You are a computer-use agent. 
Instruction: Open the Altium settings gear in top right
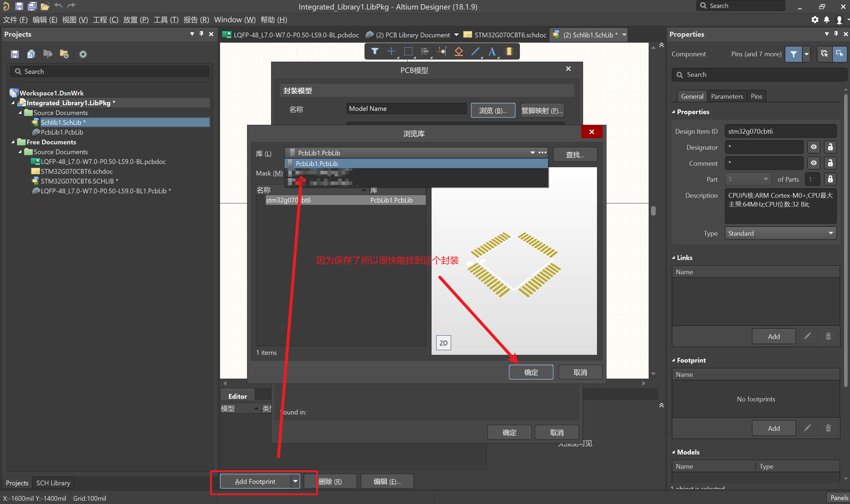point(815,20)
